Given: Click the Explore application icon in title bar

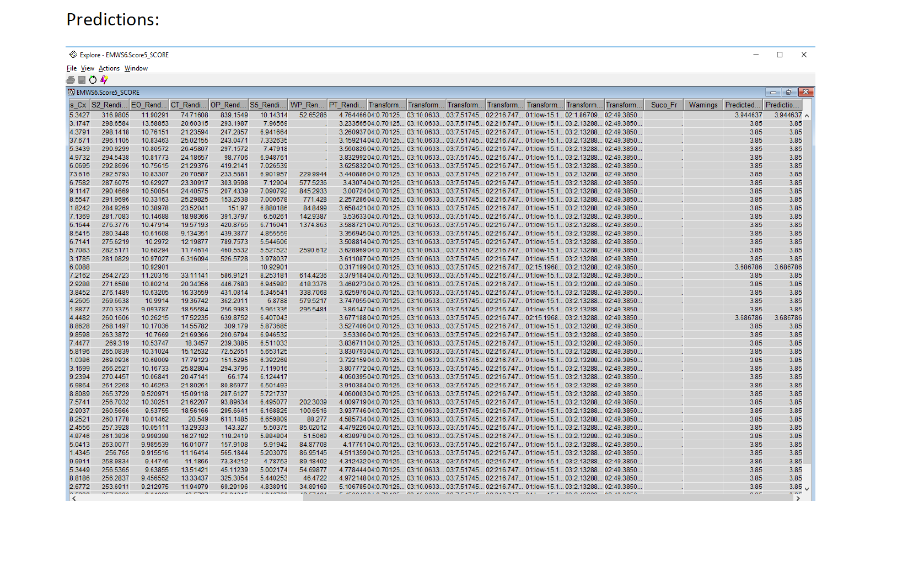Looking at the screenshot, I should point(73,55).
